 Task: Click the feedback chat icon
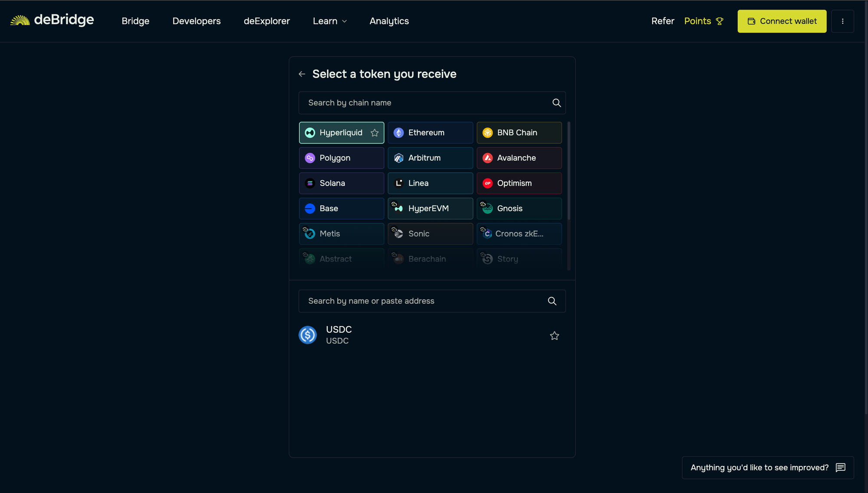pyautogui.click(x=840, y=468)
